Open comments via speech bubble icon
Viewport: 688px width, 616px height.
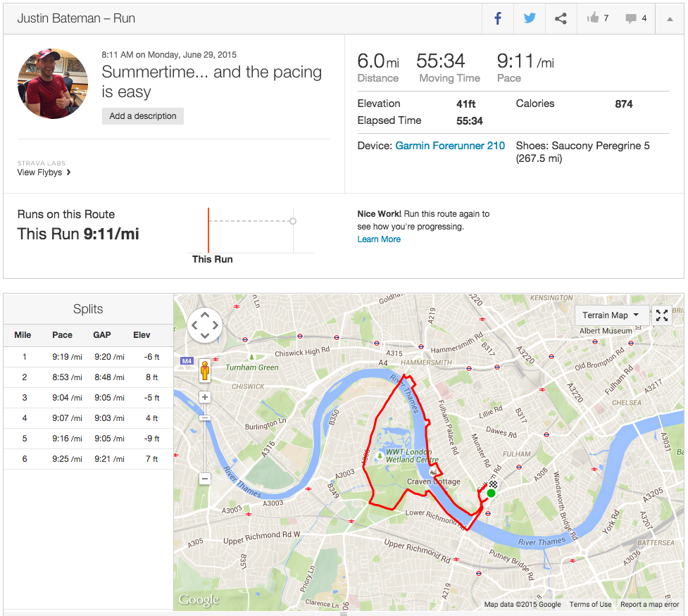coord(631,19)
